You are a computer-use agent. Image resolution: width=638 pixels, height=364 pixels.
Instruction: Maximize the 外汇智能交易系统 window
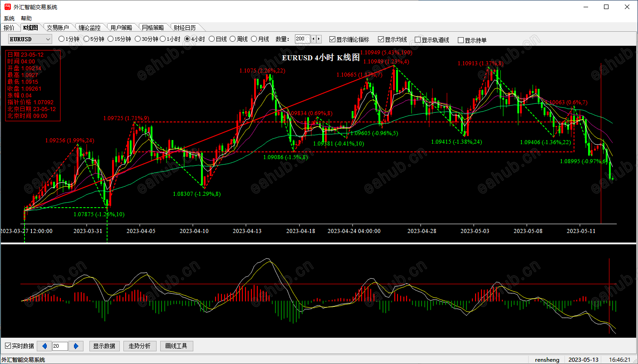tap(606, 7)
